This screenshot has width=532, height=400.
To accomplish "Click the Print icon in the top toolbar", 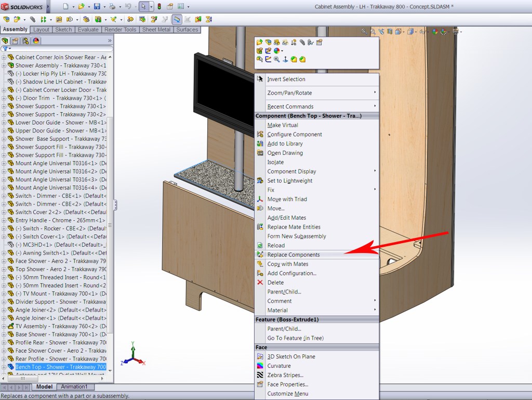I will 112,7.
